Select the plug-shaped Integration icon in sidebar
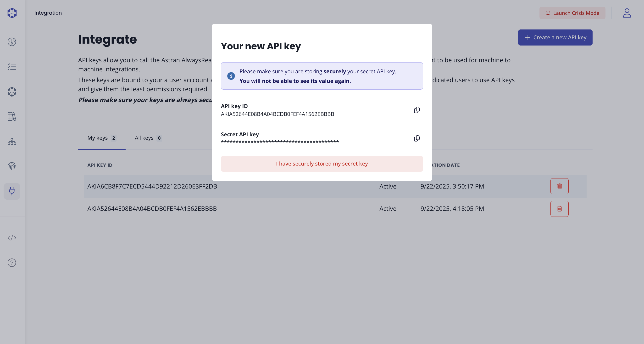 click(12, 191)
